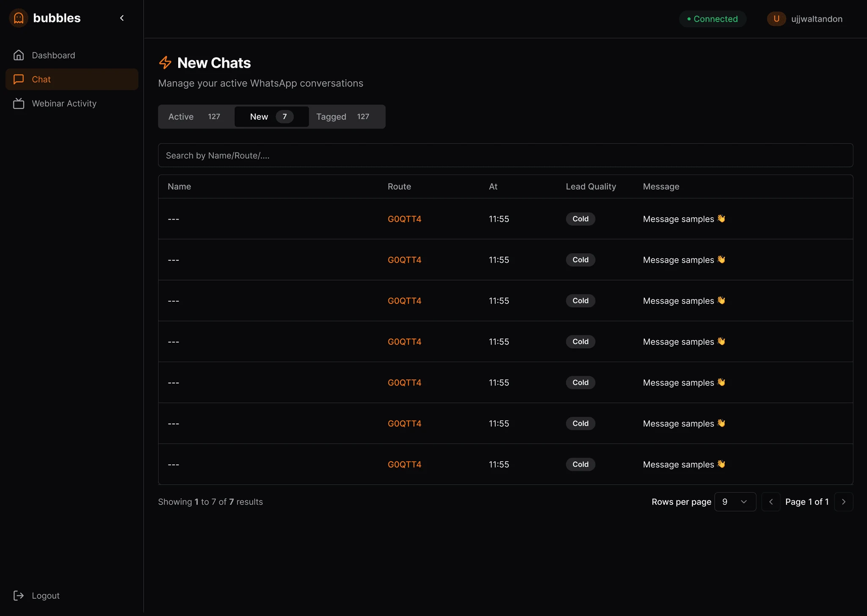Image resolution: width=867 pixels, height=616 pixels.
Task: Click the user avatar U icon
Action: [776, 19]
